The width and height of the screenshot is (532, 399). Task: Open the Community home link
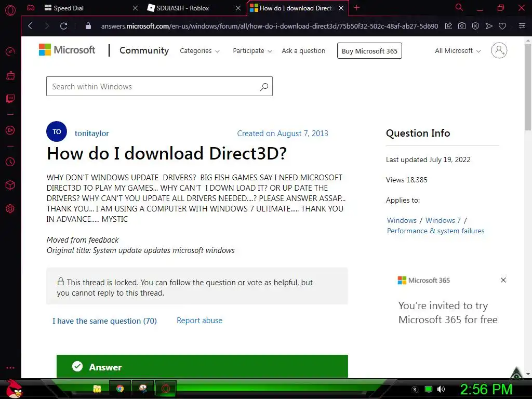tap(144, 50)
